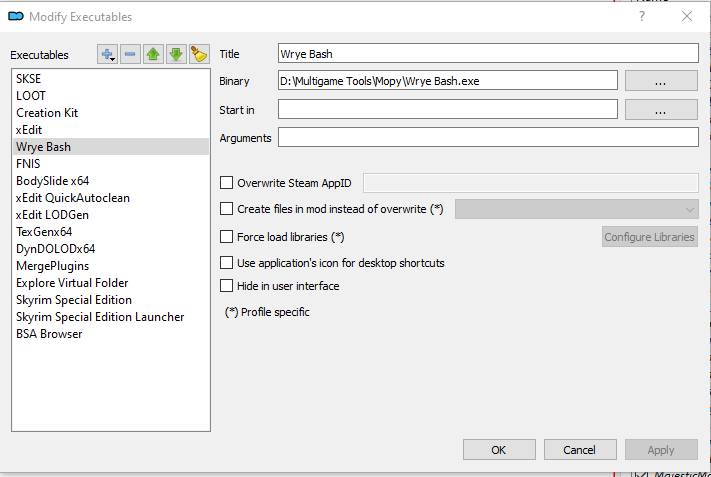Browse for the Start in folder
Viewport: 711px width, 477px height.
[661, 110]
